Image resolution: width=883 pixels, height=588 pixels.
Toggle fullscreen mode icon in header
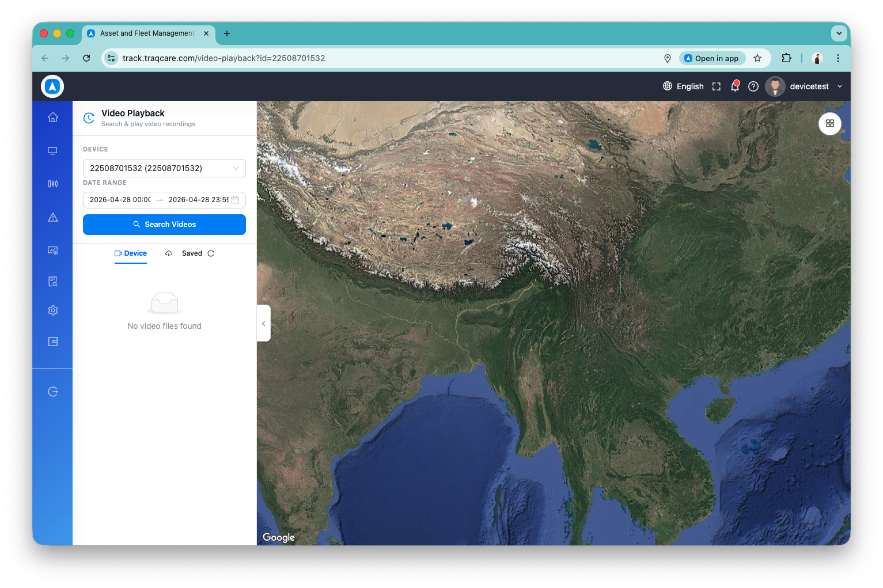pyautogui.click(x=717, y=86)
